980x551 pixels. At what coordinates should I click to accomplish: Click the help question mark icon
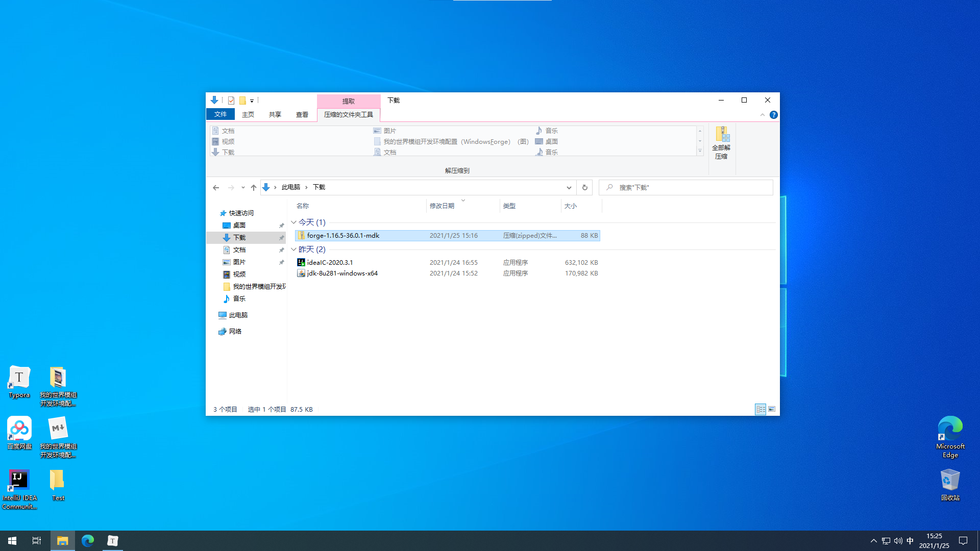[x=774, y=115]
